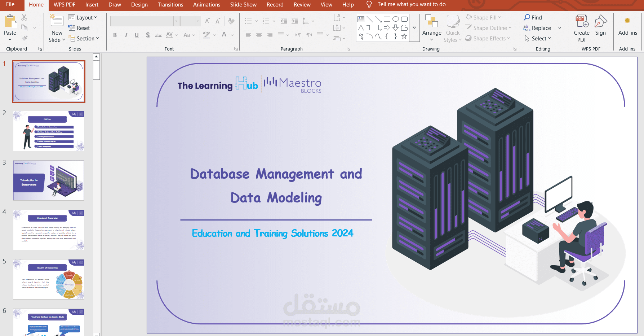644x336 pixels.
Task: Click the Increase Font Size icon
Action: click(x=207, y=21)
